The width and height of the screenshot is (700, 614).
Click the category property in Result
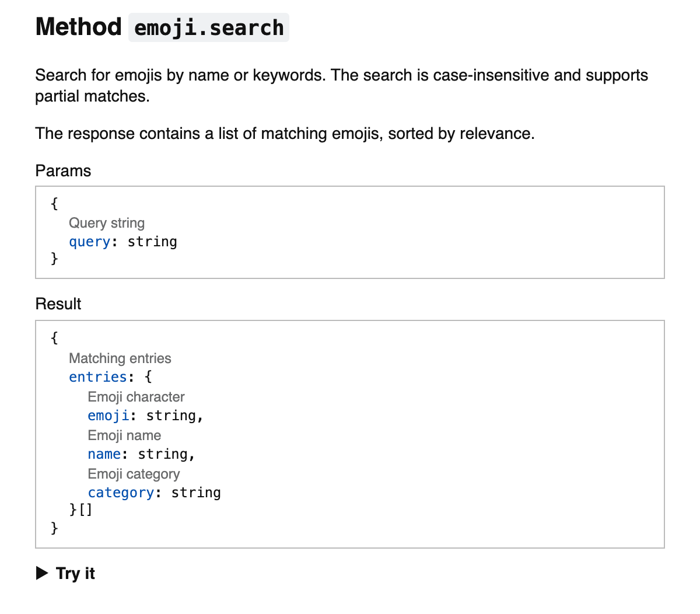coord(121,493)
